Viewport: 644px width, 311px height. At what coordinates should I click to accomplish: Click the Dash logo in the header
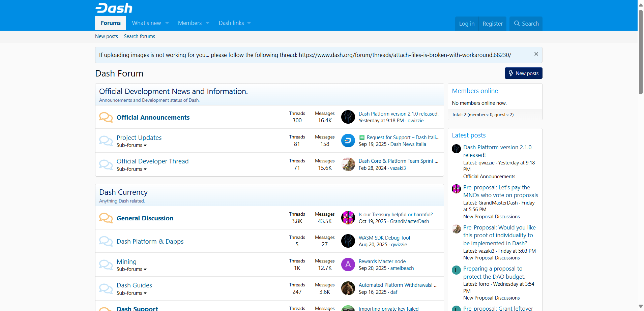pos(114,8)
